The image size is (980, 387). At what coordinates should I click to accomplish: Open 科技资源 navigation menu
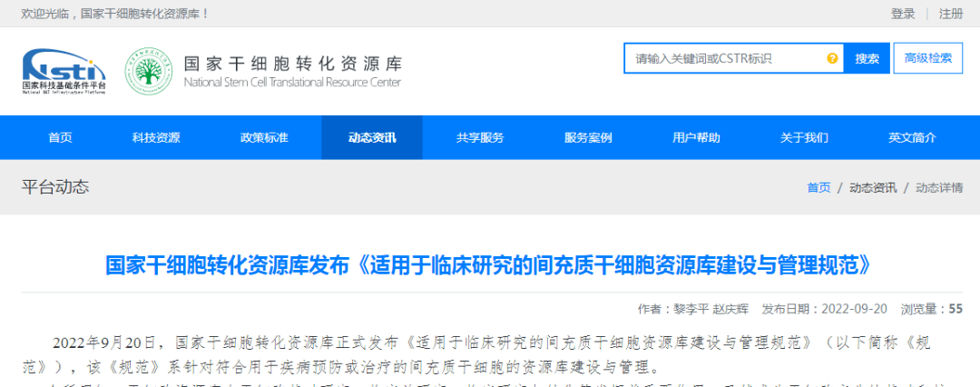[x=156, y=137]
